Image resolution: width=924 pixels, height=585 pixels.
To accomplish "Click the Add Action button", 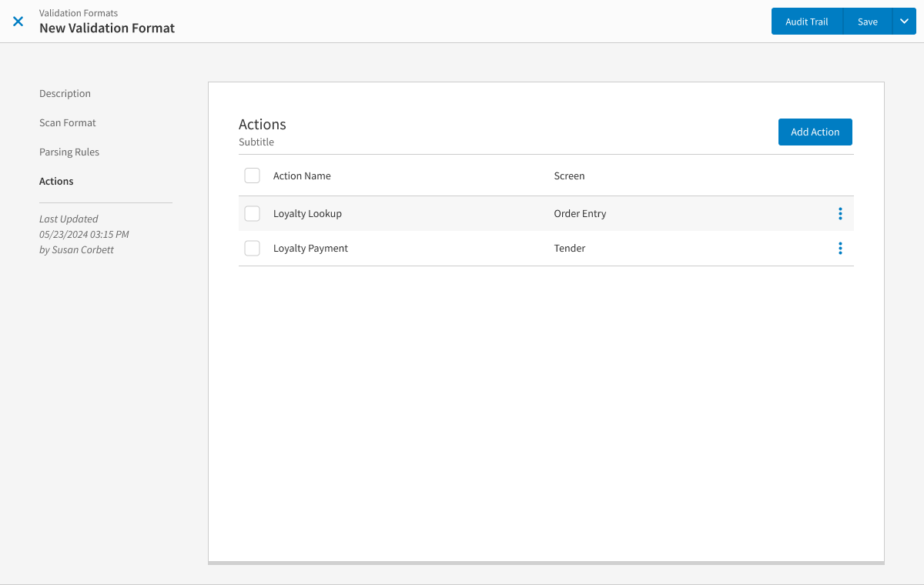I will coord(815,132).
